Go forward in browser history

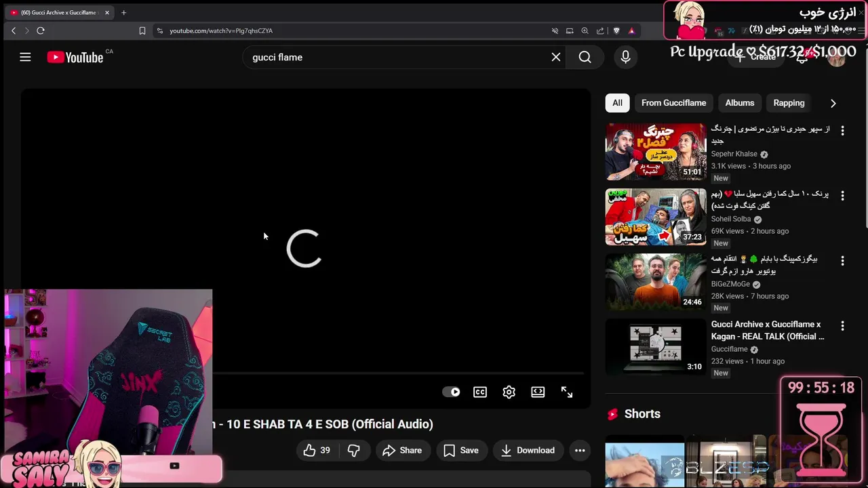pyautogui.click(x=26, y=30)
